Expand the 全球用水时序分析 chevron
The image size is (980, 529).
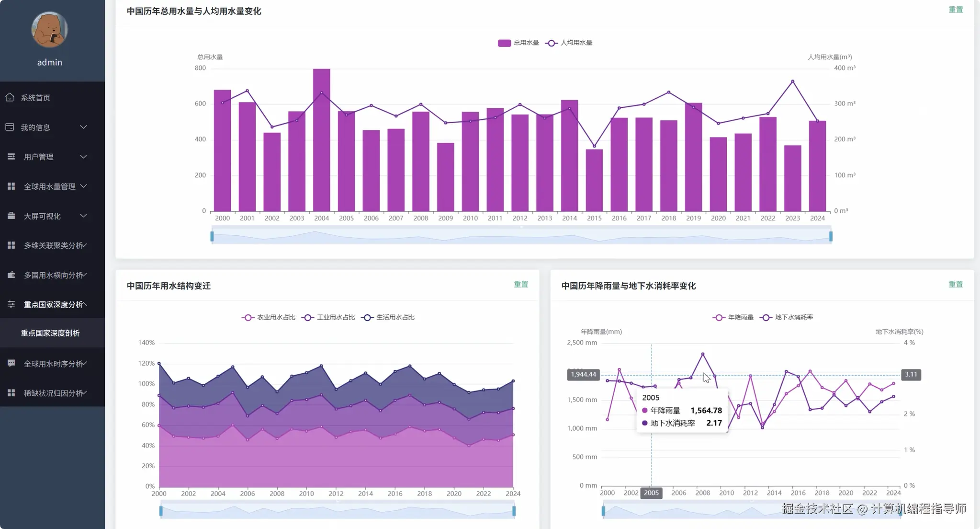point(85,363)
